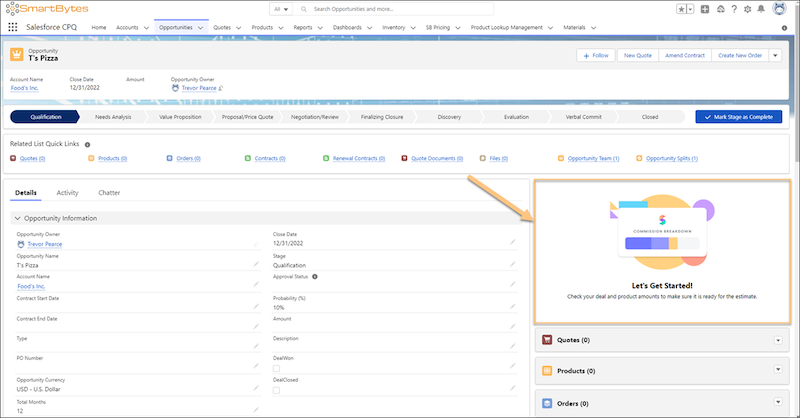Edit the Description field pencil icon
Viewport: 800px width, 418px height.
[513, 347]
